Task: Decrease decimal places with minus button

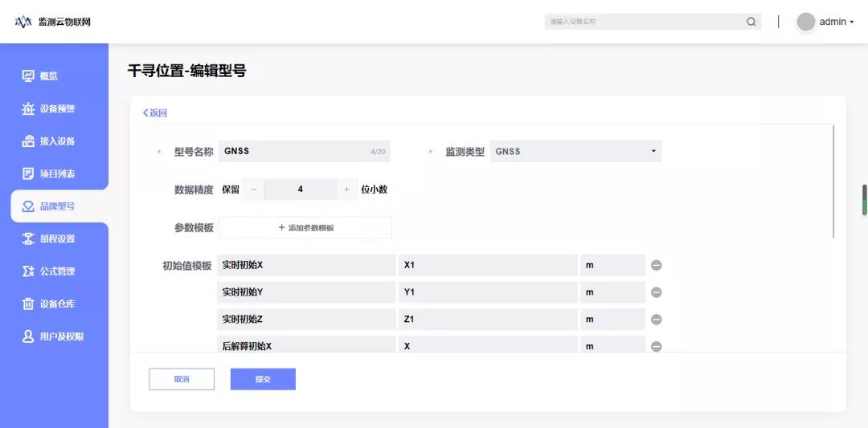Action: click(254, 190)
